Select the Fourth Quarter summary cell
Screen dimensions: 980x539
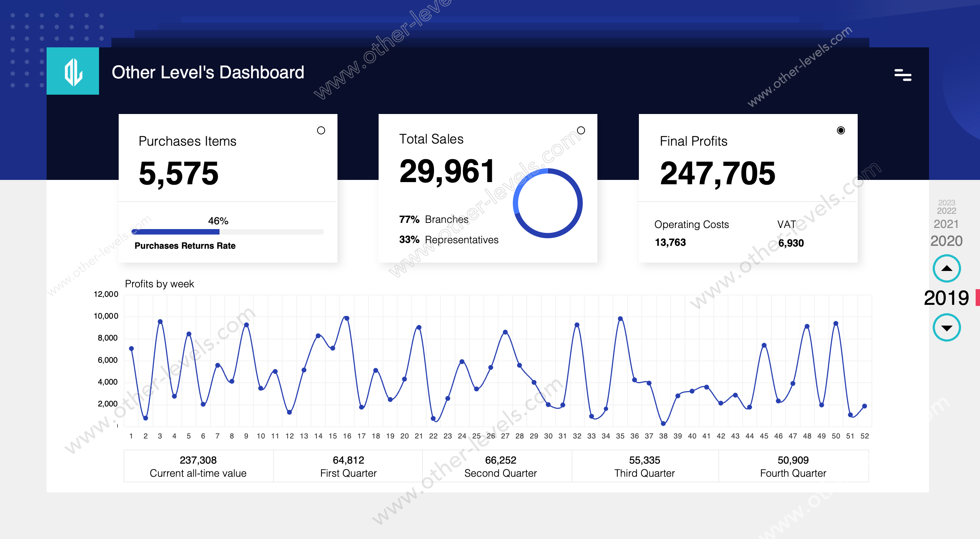click(793, 466)
